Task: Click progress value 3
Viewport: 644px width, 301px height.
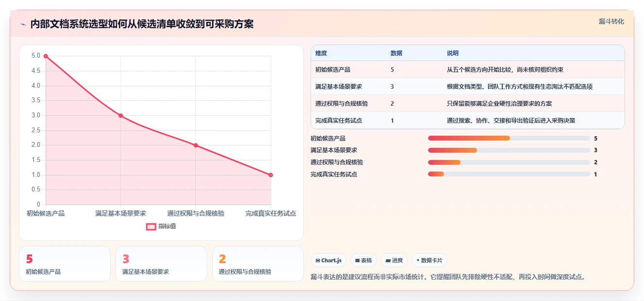Action: [x=595, y=150]
